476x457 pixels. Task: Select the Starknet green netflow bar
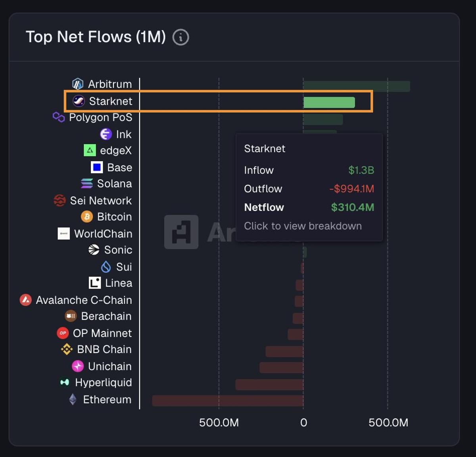point(328,102)
